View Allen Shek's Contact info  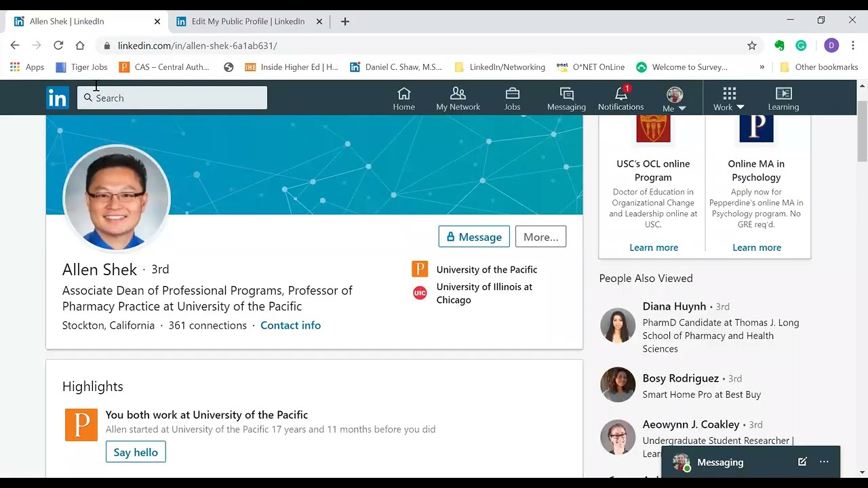pyautogui.click(x=290, y=325)
